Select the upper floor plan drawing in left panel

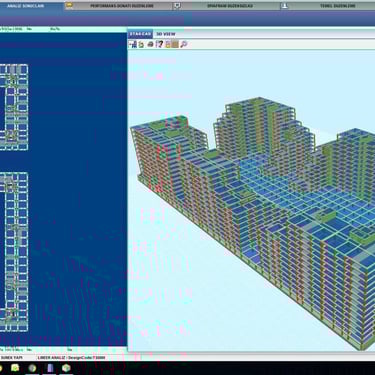coord(14,108)
